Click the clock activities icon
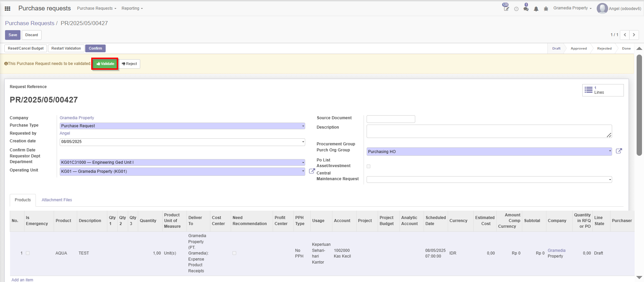Image resolution: width=644 pixels, height=282 pixels. tap(516, 9)
